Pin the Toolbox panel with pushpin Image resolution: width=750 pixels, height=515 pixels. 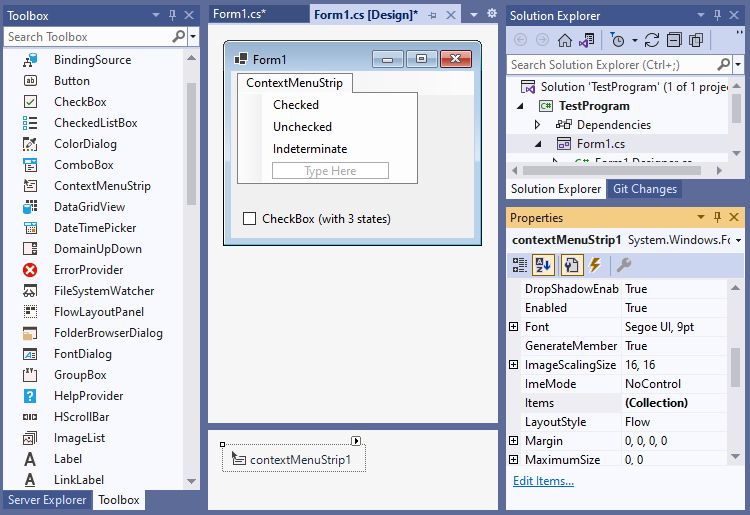pyautogui.click(x=172, y=15)
